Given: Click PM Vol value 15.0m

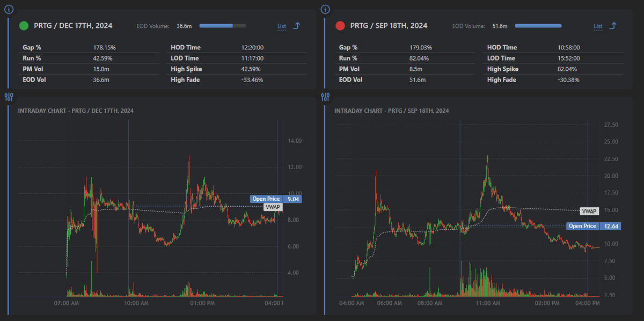Looking at the screenshot, I should (101, 69).
